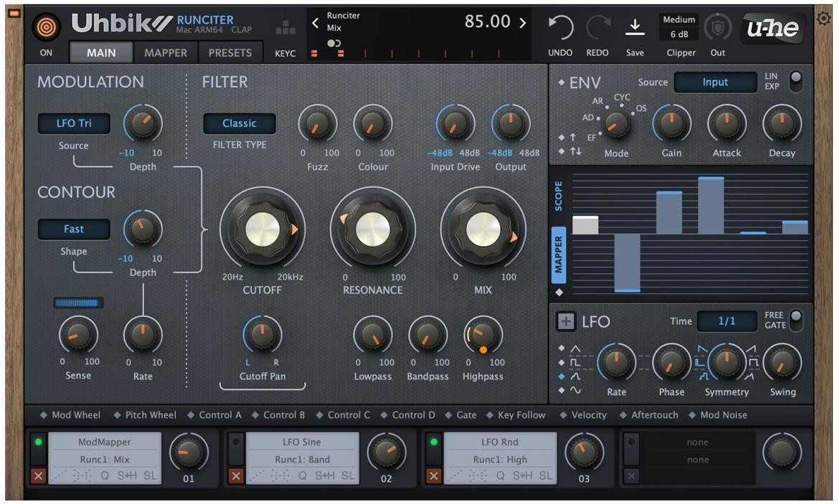Switch to the MAIN tab

tap(101, 53)
